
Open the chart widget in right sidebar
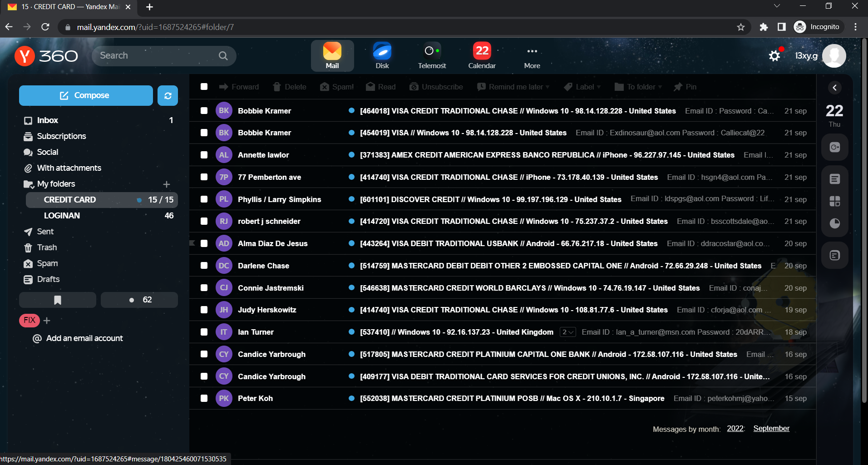834,223
